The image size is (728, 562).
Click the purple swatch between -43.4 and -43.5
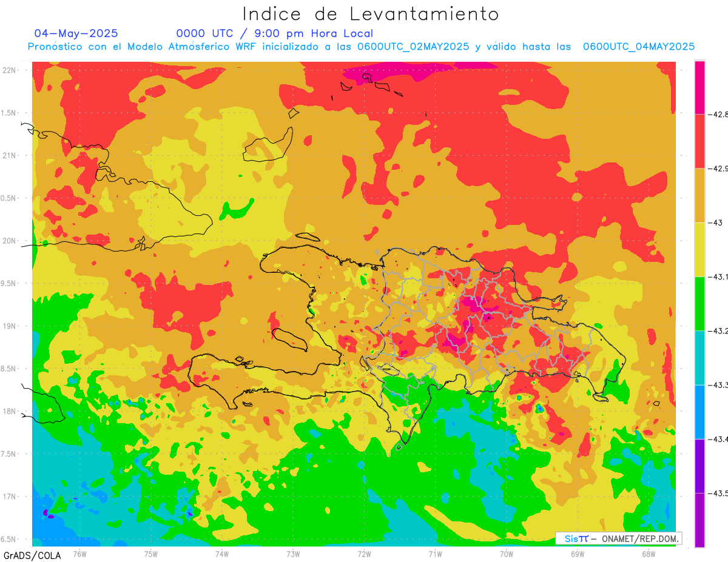pos(699,466)
